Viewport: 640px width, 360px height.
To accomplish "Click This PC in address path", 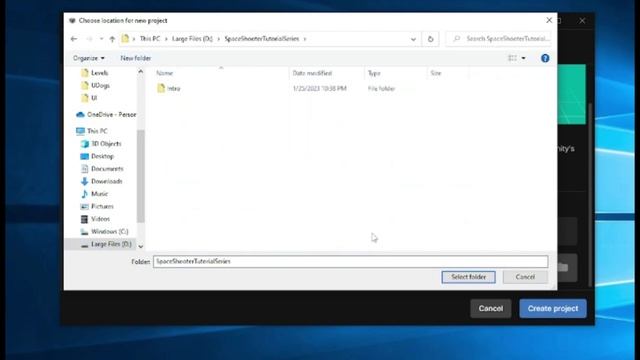I will pyautogui.click(x=150, y=39).
